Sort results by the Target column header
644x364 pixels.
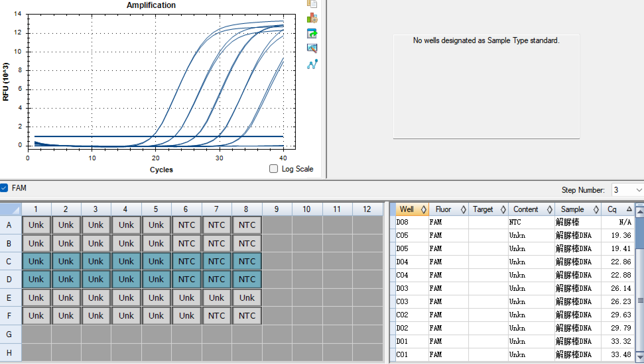click(x=488, y=209)
